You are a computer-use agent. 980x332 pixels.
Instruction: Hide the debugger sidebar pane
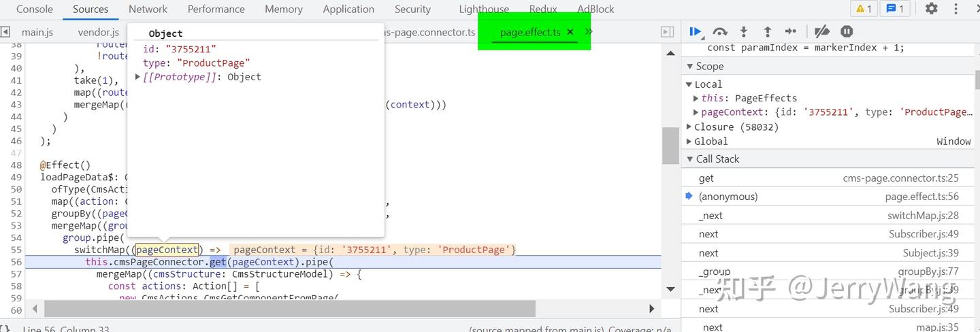[x=668, y=32]
